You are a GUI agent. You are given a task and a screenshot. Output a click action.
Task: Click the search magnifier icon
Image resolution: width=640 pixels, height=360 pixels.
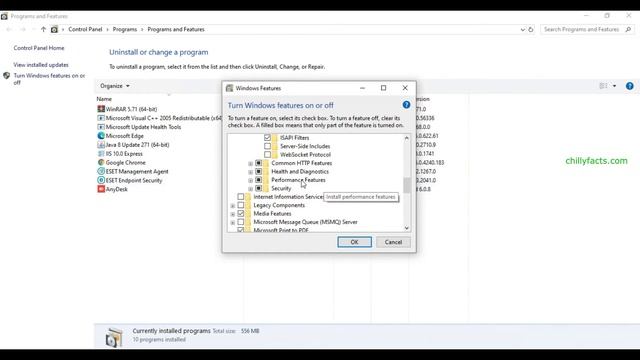click(x=628, y=29)
